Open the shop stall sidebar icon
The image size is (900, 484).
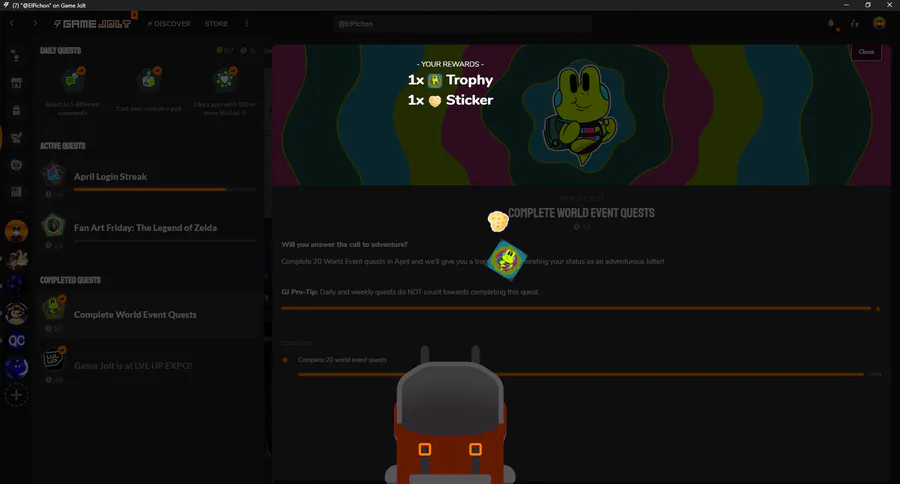click(x=16, y=83)
